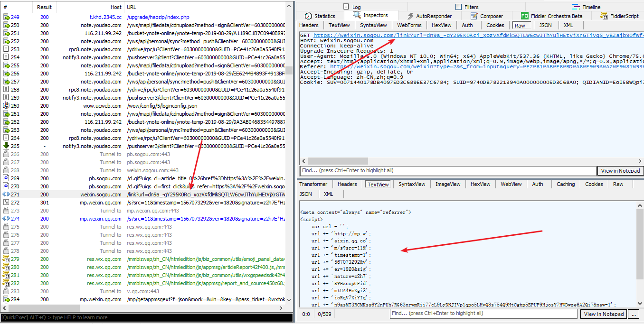Click image icon of session 269
Image resolution: width=644 pixels, height=324 pixels.
(x=7, y=178)
